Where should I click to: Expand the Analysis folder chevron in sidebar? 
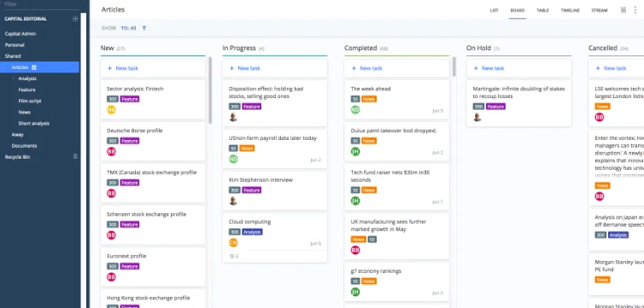click(x=13, y=78)
